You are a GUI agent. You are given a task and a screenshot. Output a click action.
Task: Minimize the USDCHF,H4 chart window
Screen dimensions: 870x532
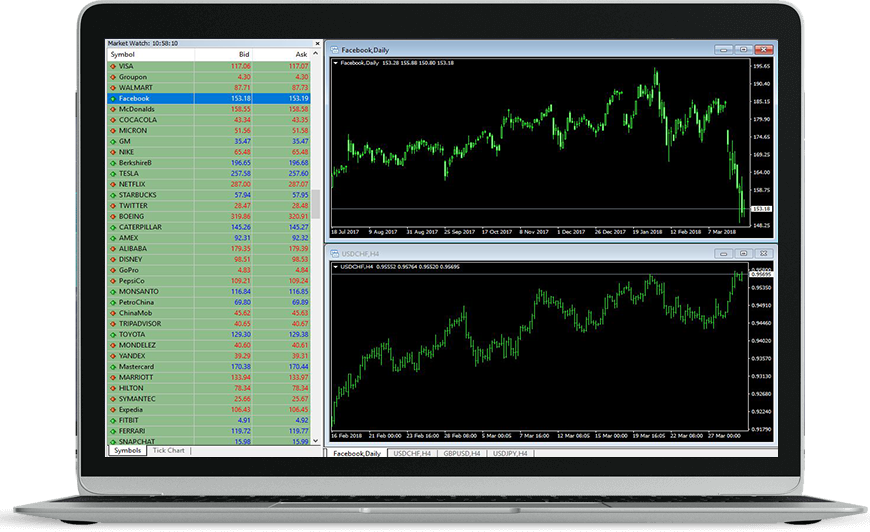coord(723,254)
